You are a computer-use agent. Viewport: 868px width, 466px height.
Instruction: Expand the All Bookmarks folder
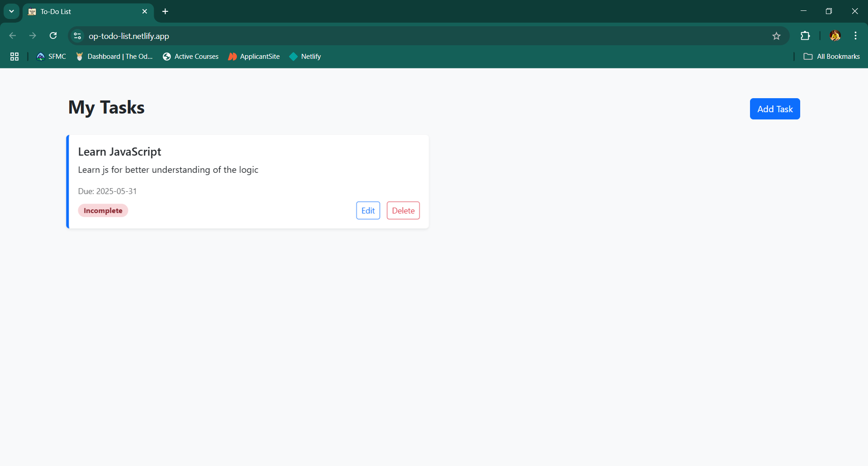coord(831,57)
